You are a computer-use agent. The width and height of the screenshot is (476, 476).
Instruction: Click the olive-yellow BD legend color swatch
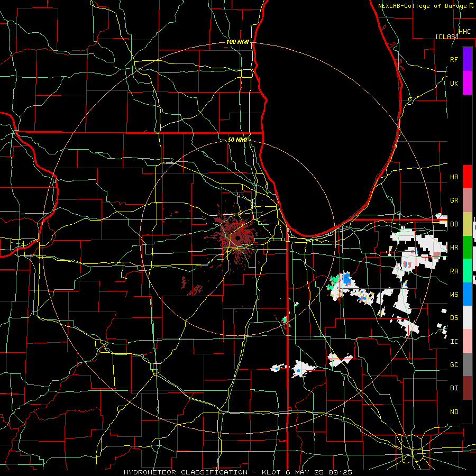[x=467, y=224]
